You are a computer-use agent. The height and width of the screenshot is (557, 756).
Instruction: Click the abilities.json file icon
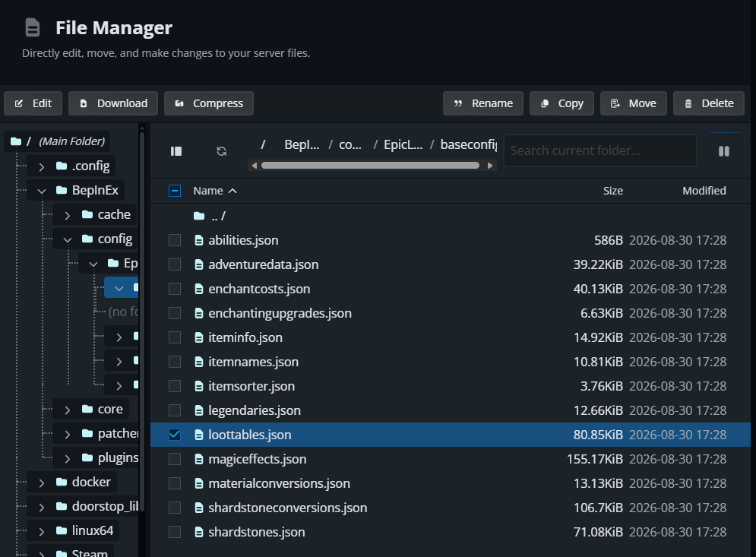click(198, 240)
